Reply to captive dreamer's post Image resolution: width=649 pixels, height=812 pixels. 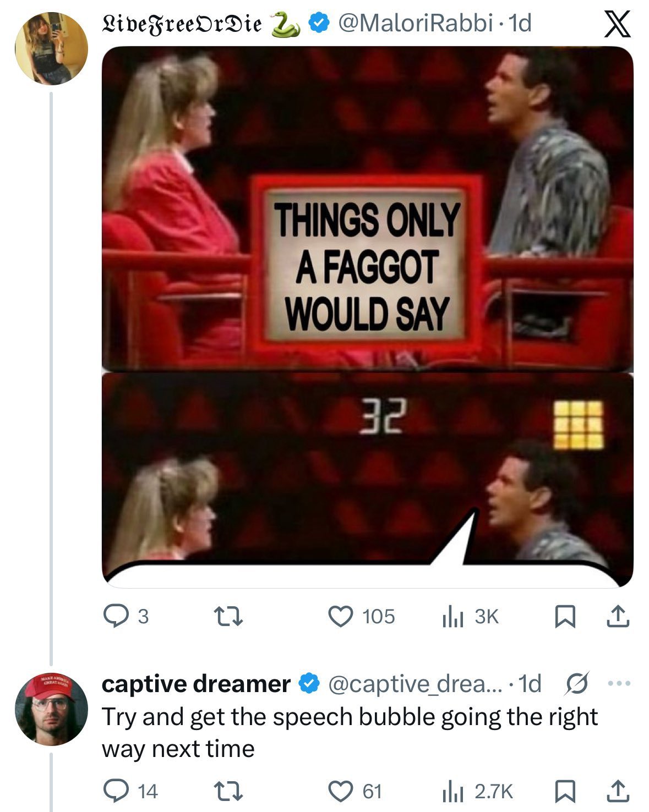tap(116, 792)
